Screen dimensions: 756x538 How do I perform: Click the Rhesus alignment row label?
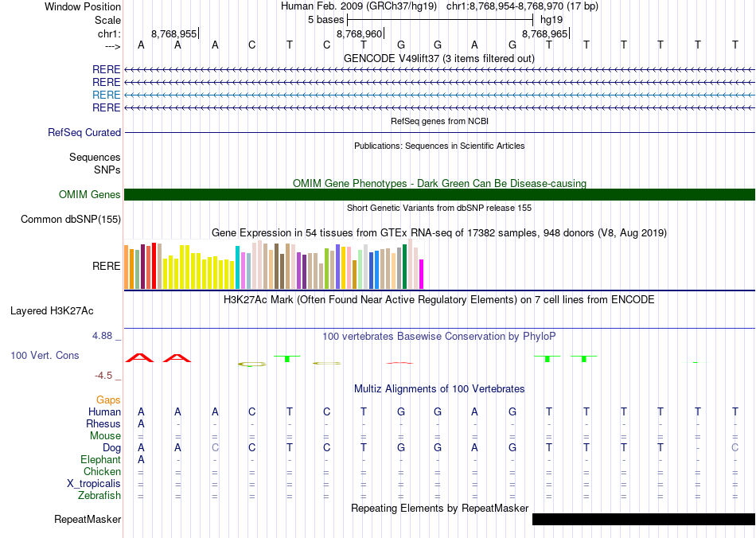(103, 423)
